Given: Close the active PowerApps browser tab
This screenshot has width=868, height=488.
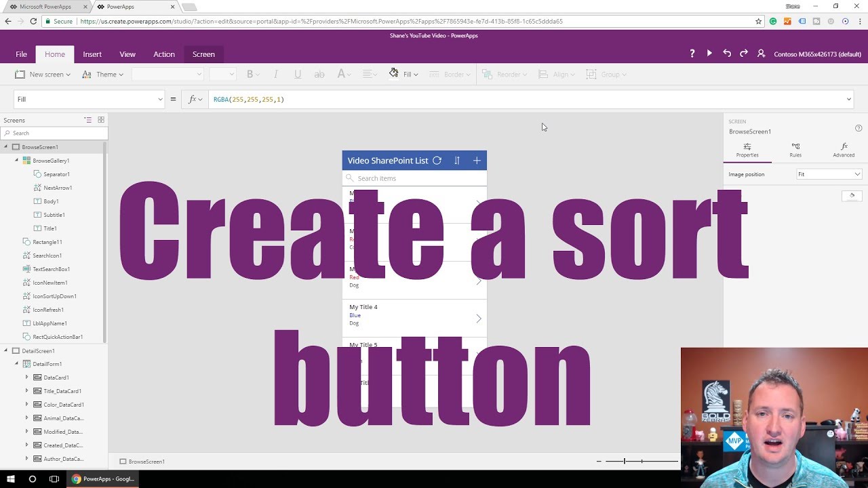Looking at the screenshot, I should click(173, 7).
